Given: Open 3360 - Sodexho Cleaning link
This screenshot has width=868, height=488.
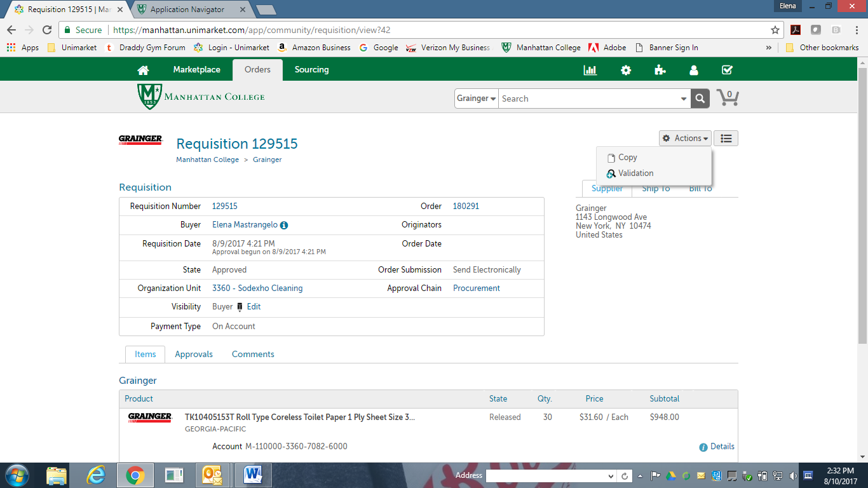Looking at the screenshot, I should coord(257,288).
